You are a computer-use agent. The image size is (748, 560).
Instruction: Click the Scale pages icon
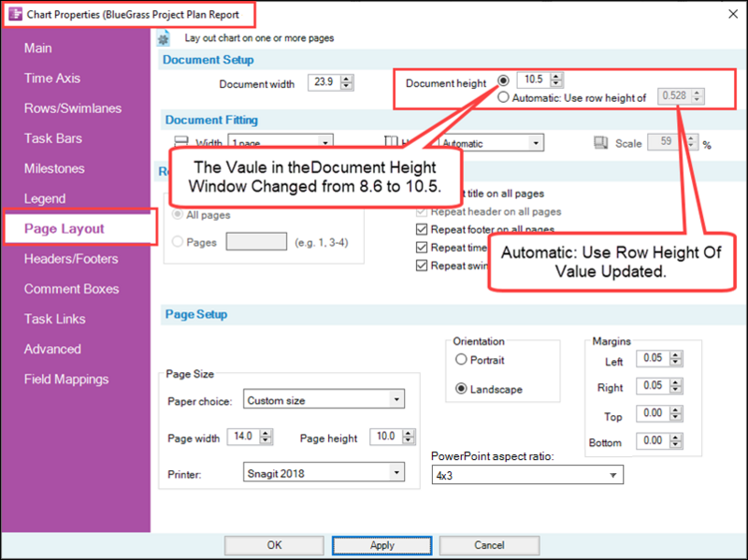600,143
